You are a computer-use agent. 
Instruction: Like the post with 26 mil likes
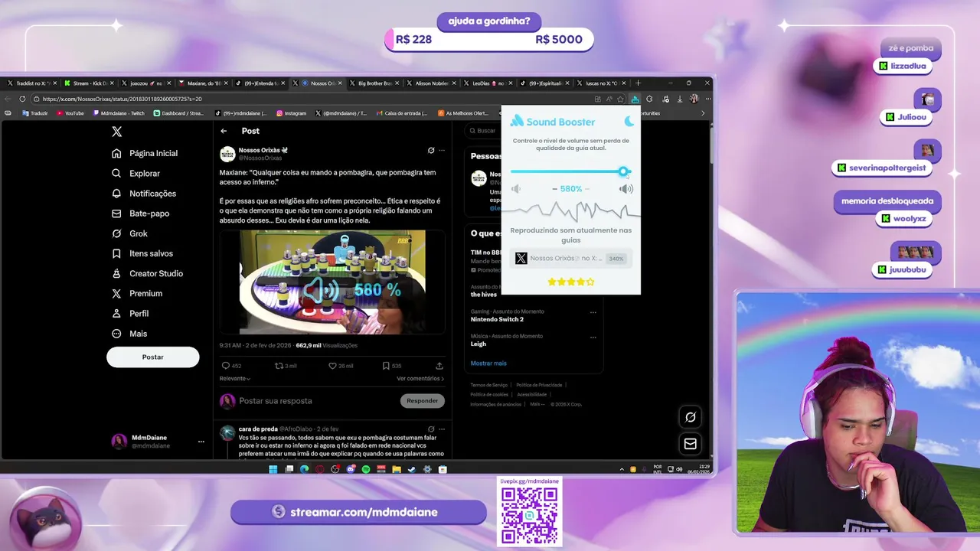(332, 366)
